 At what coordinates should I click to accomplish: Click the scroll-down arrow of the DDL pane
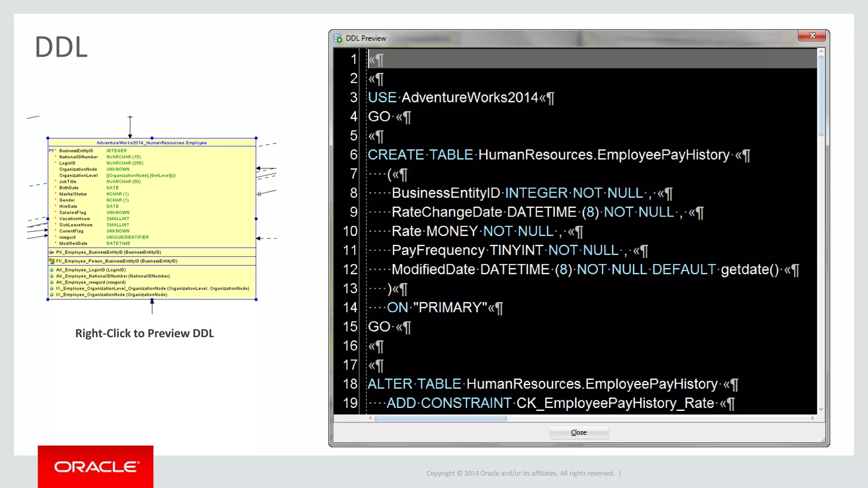pos(821,409)
